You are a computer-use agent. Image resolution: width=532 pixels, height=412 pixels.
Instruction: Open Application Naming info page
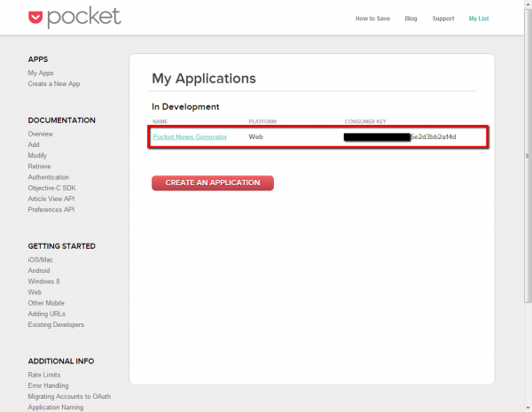(x=56, y=408)
